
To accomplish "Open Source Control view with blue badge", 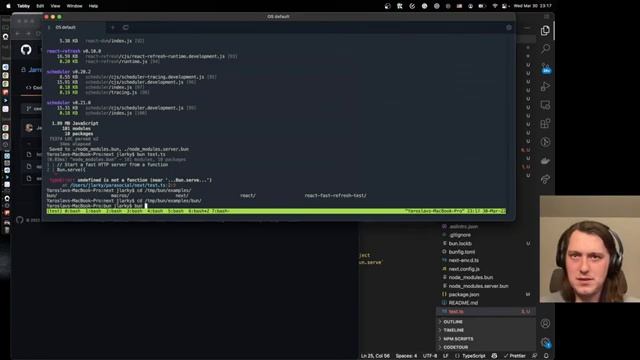I will point(546,68).
